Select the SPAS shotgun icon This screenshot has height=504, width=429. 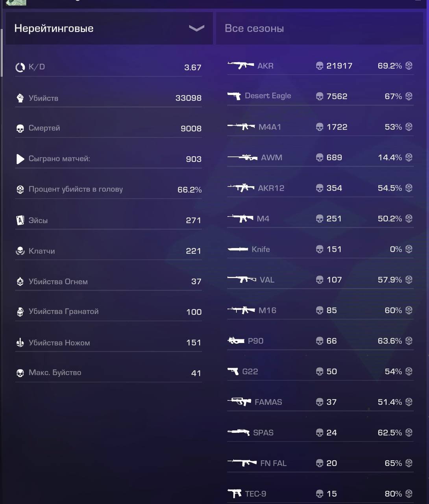coord(239,432)
